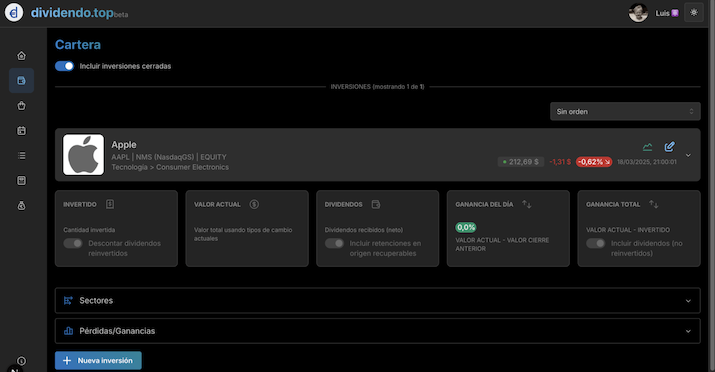715x372 pixels.
Task: Open the list icon in the sidebar
Action: coord(21,156)
